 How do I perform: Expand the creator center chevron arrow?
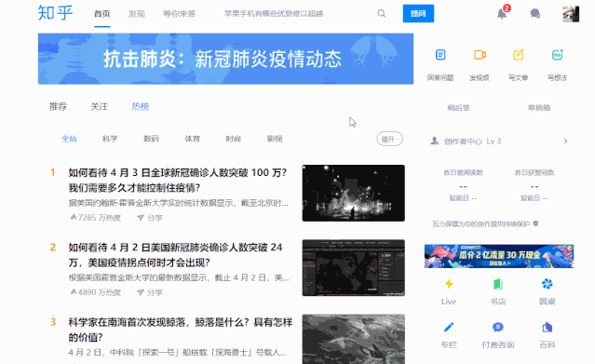[565, 141]
